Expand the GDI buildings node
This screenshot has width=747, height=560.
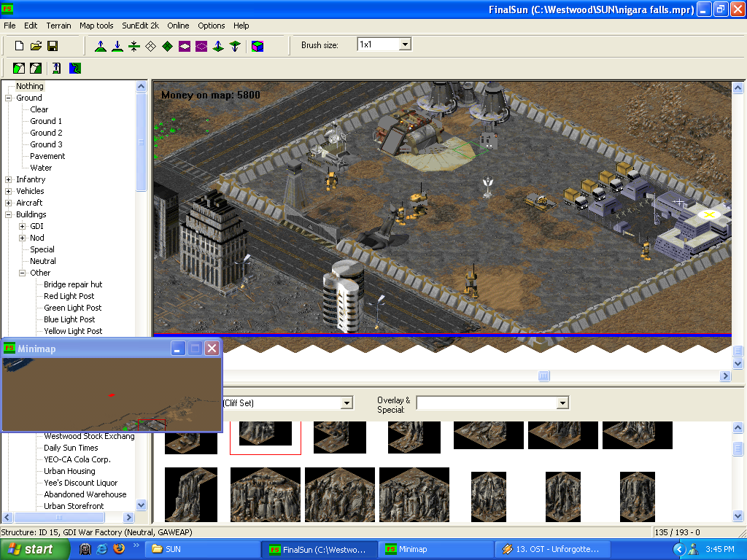23,226
